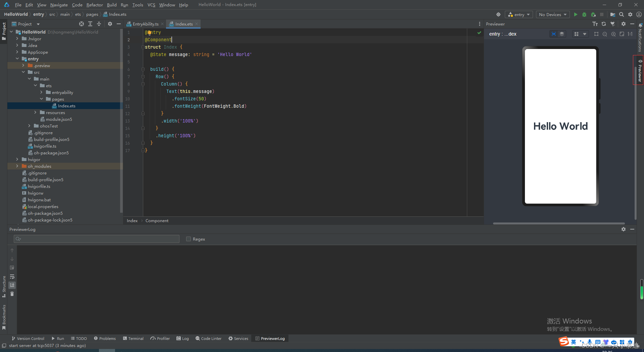The image size is (644, 352).
Task: Open the user account avatar icon
Action: click(639, 14)
